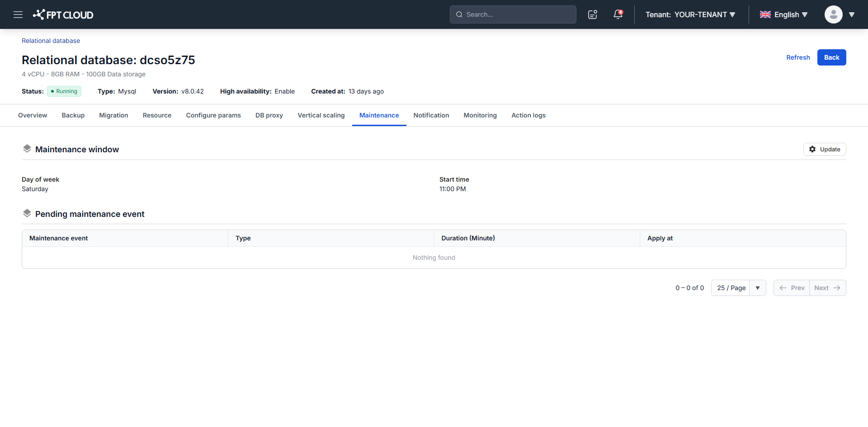Open the 25 / Page size dropdown

pyautogui.click(x=738, y=288)
